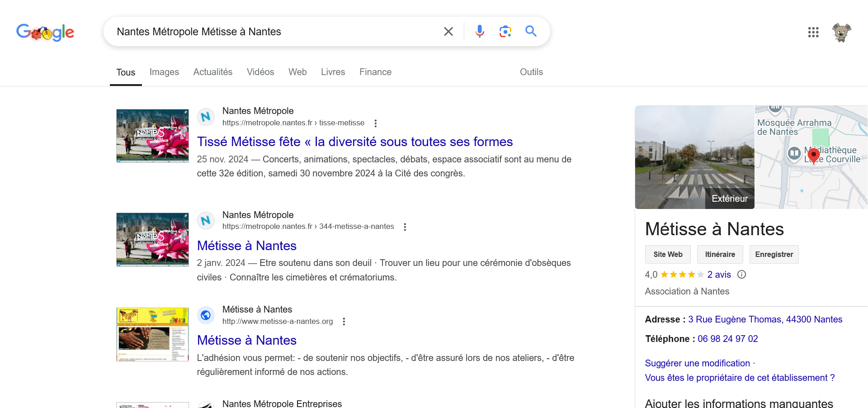Open the address 3 Rue Eugène Thomas link
868x408 pixels.
click(x=765, y=319)
